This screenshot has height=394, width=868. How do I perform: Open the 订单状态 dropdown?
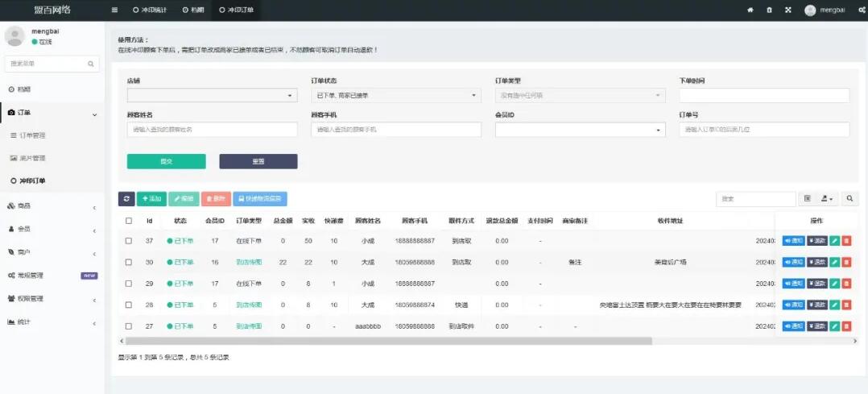[x=396, y=95]
